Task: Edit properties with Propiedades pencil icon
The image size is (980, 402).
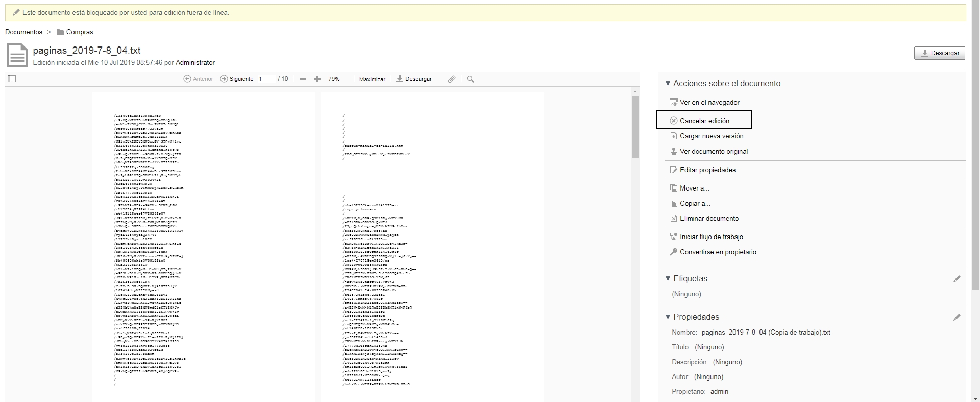Action: pos(957,317)
